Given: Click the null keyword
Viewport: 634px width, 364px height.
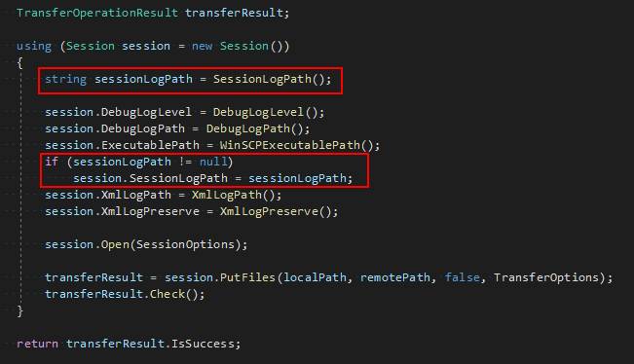Looking at the screenshot, I should (213, 162).
